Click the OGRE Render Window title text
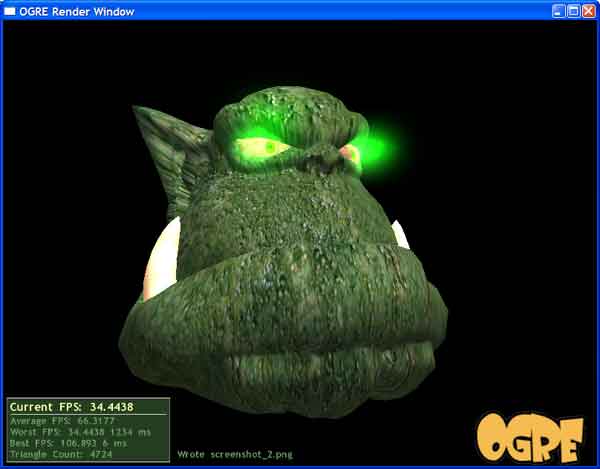This screenshot has height=469, width=600. click(x=77, y=11)
